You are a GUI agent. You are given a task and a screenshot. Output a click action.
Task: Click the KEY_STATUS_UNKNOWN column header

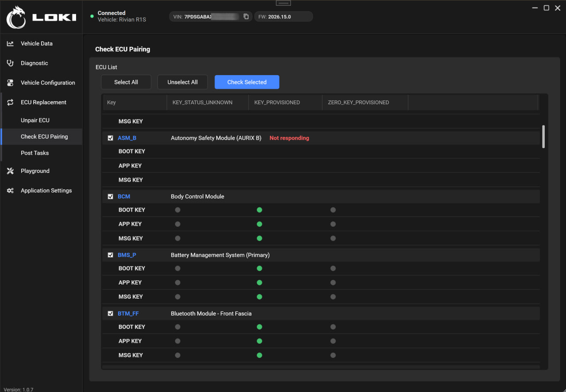(x=207, y=103)
